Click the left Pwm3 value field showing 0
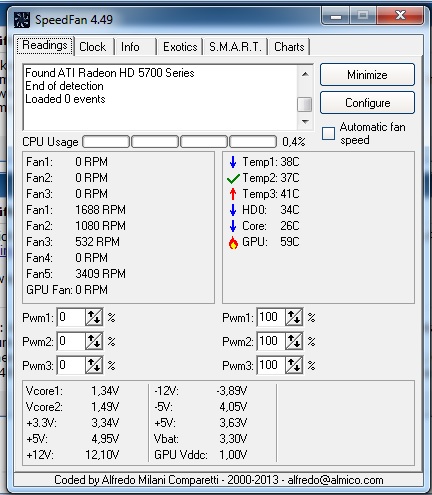Viewport: 432px width, 495px height. click(x=71, y=365)
